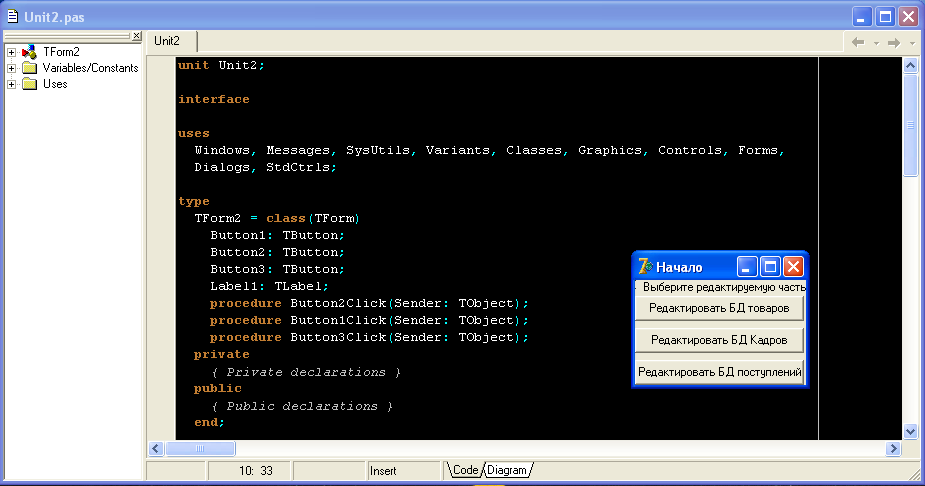Click the Button1Click procedure name
This screenshot has width=925, height=486.
(x=338, y=320)
